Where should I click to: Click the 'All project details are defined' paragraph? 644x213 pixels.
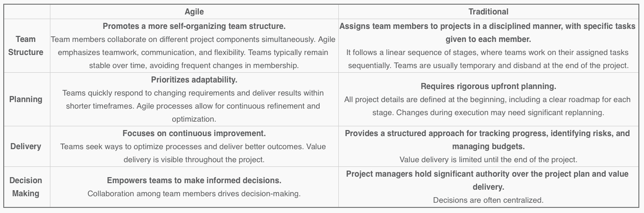pos(487,106)
